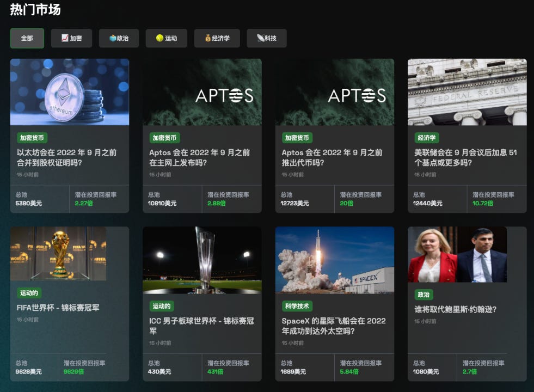Click the satellite icon on 科技 tab

click(261, 38)
